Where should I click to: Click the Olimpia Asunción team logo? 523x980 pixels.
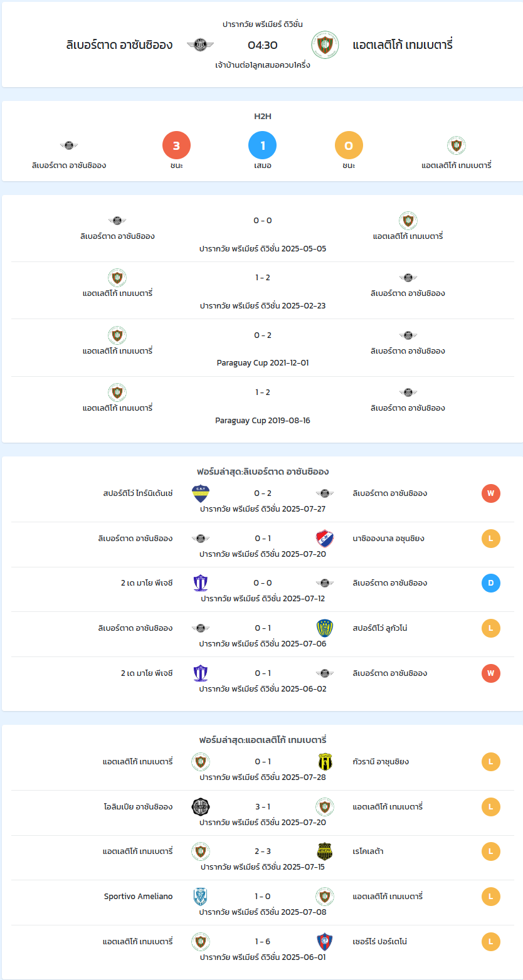(x=201, y=807)
